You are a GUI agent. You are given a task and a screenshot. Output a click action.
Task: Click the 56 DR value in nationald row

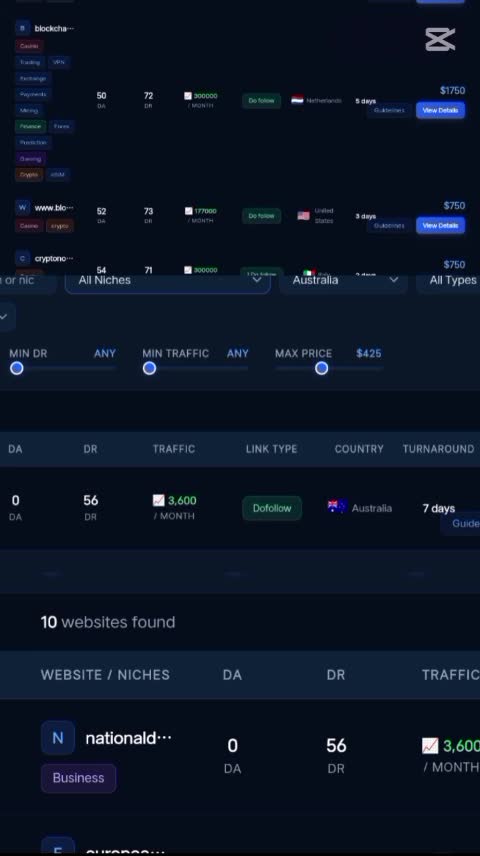tap(336, 746)
